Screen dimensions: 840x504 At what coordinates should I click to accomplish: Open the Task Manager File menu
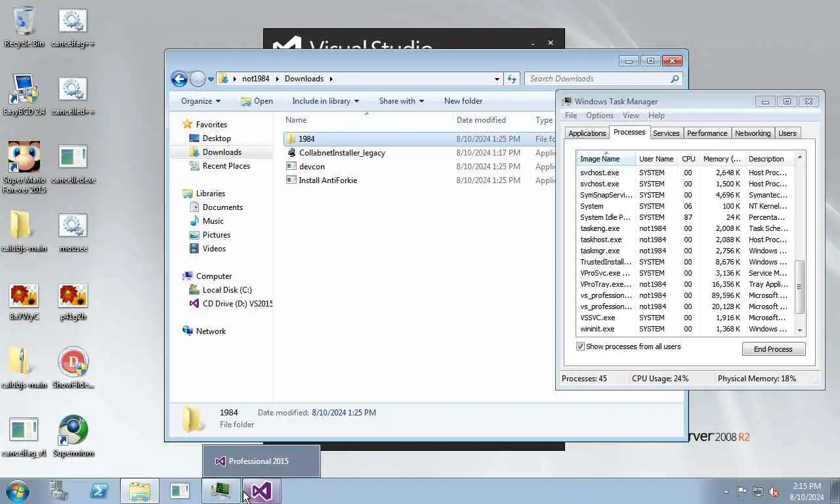pyautogui.click(x=571, y=115)
